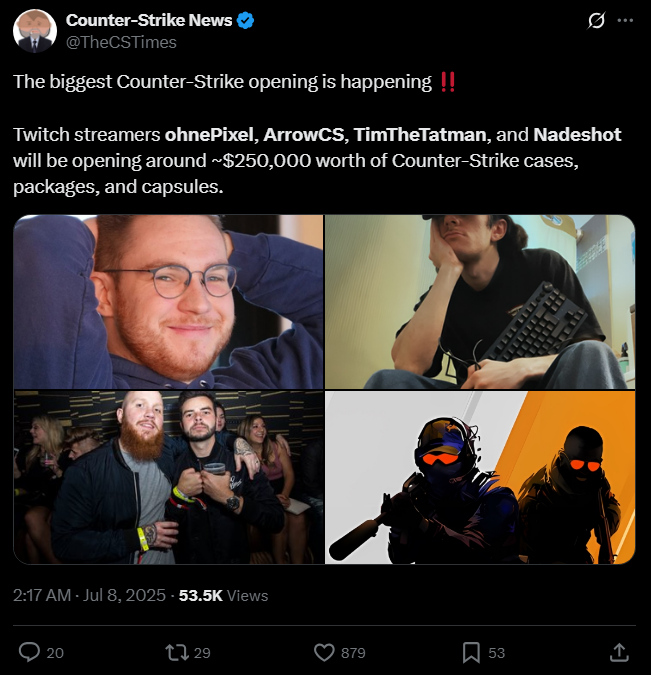Screen dimensions: 651x675
Task: Open the three-dot more options menu
Action: 625,20
